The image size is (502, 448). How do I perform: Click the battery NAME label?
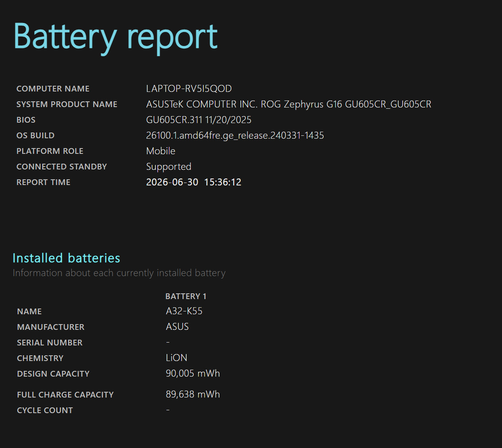tap(30, 311)
